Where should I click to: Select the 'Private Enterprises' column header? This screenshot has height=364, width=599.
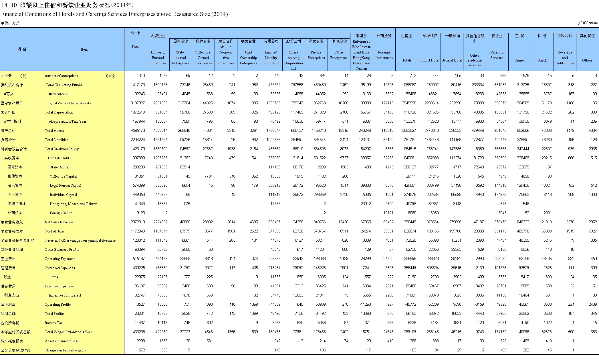click(316, 55)
